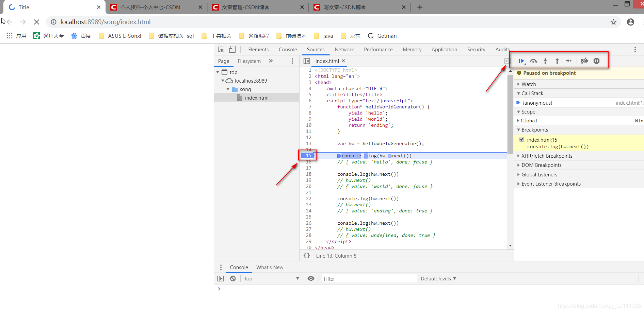The height and width of the screenshot is (312, 644).
Task: Step over next function call
Action: point(533,61)
